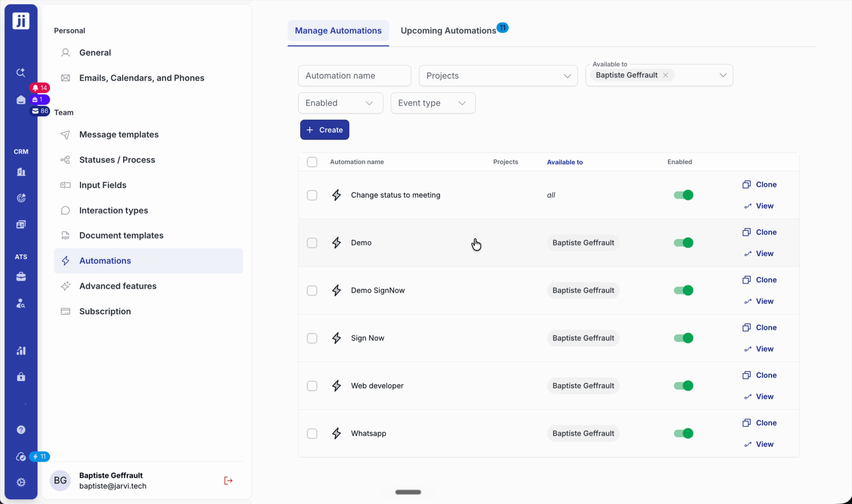
Task: Click lightning icon in Whatsapp row
Action: [x=336, y=433]
